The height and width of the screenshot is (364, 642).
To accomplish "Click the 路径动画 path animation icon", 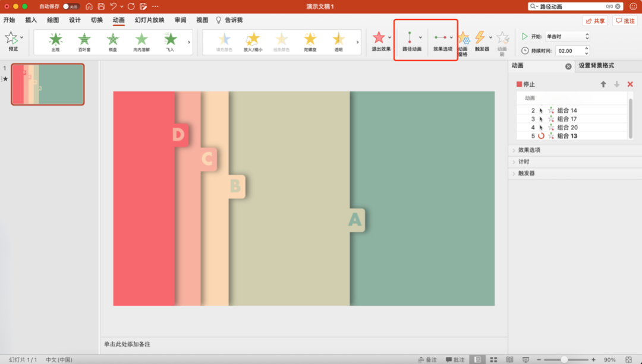I will (410, 37).
